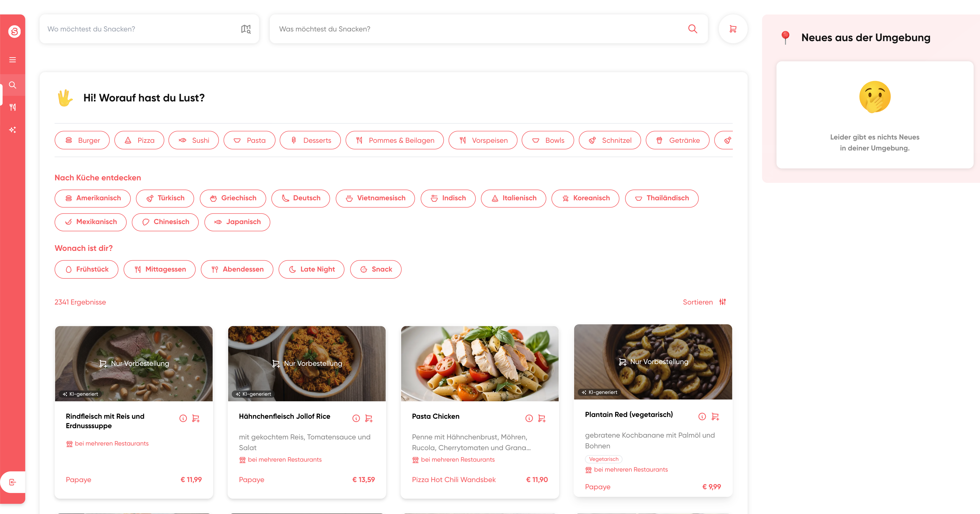Show info for Hähnchenfleisch Jollof Rice
The width and height of the screenshot is (980, 514).
tap(356, 418)
